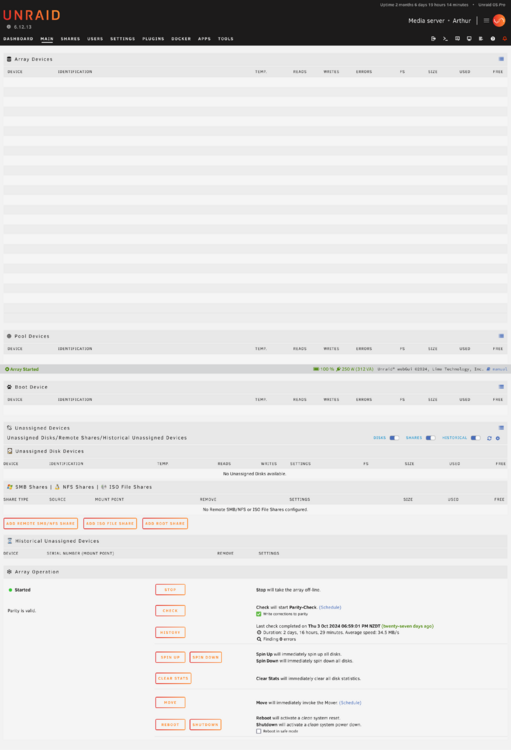Open the Users tab
This screenshot has width=511, height=750.
[95, 39]
